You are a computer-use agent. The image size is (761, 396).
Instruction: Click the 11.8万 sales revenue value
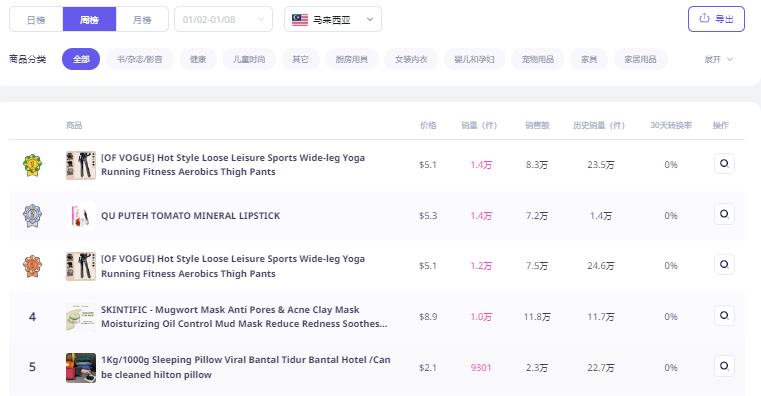(537, 317)
